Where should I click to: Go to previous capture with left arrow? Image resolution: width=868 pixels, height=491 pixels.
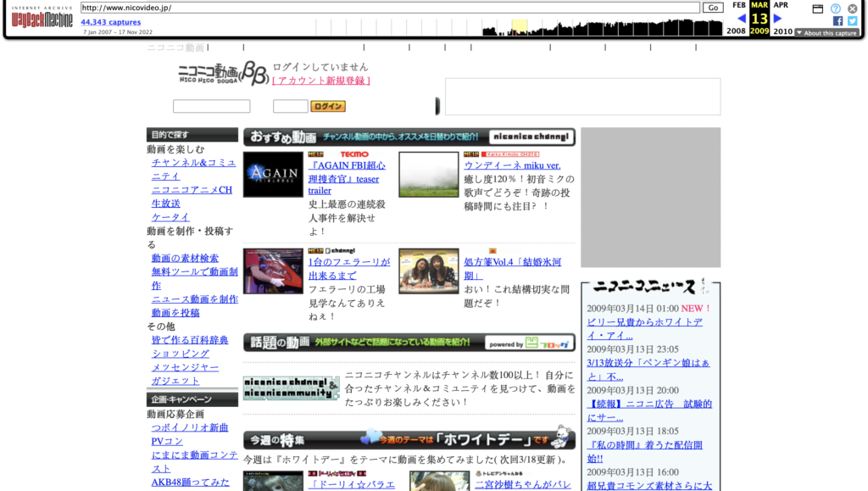pyautogui.click(x=741, y=19)
